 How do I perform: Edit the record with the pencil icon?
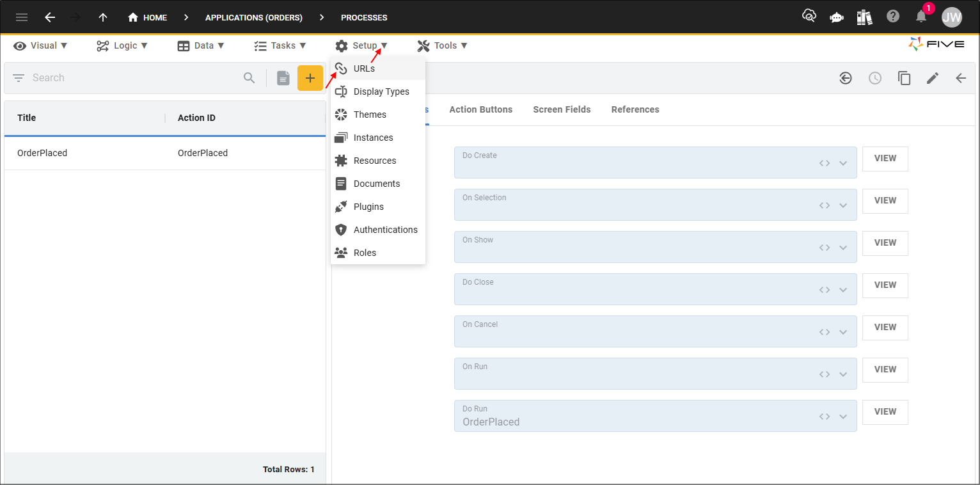click(x=933, y=78)
